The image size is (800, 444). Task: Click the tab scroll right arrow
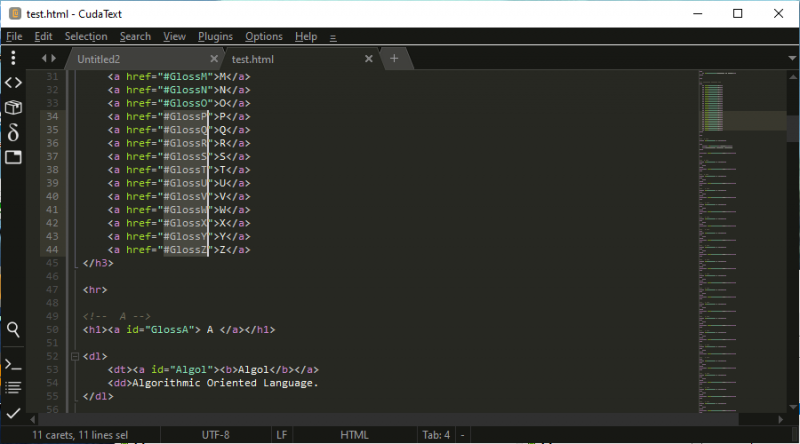[54, 58]
